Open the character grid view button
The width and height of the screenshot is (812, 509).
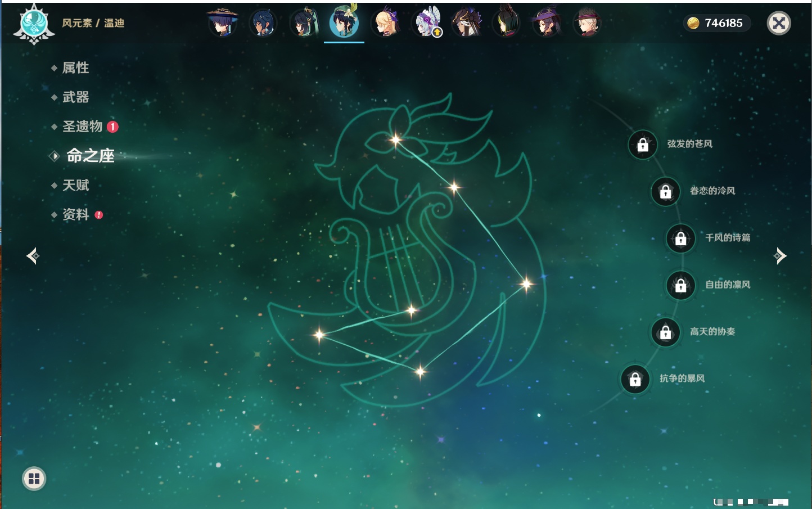point(34,479)
